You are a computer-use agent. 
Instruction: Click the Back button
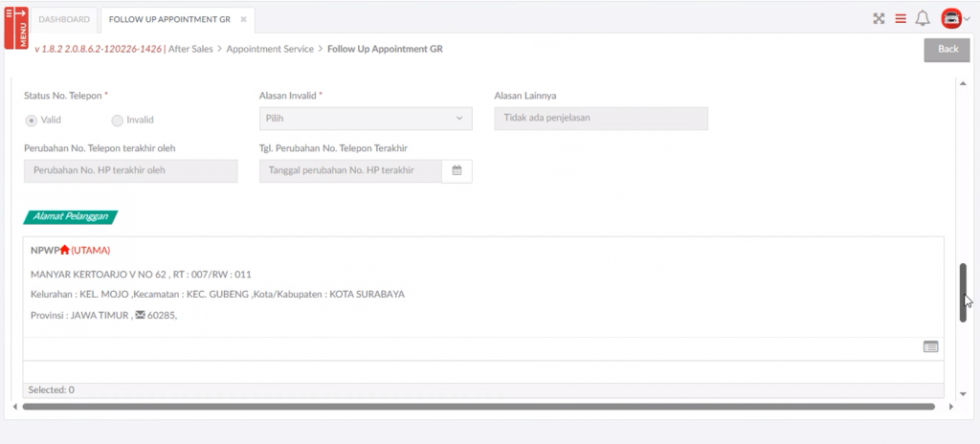pos(947,49)
